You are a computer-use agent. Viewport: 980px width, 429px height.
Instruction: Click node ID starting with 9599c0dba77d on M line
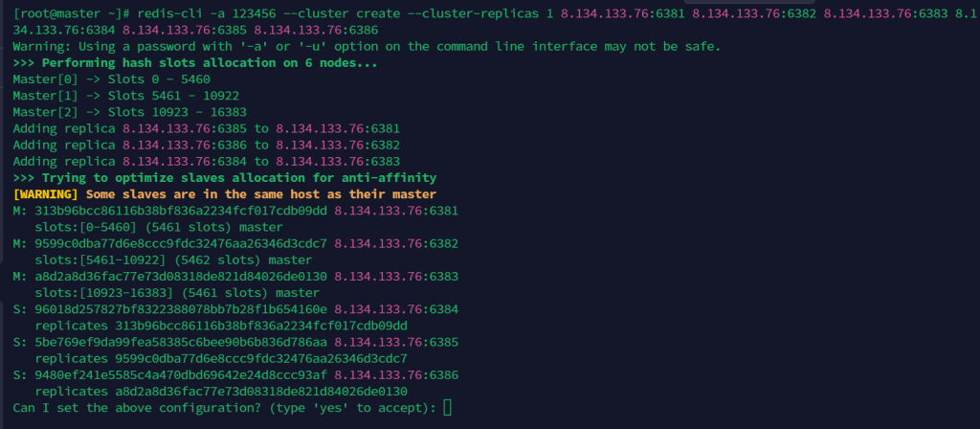click(181, 243)
